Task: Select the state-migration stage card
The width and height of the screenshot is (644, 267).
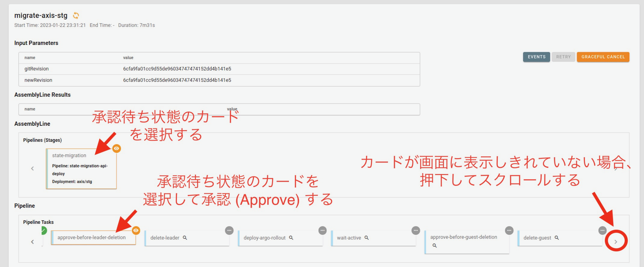Action: (x=81, y=169)
